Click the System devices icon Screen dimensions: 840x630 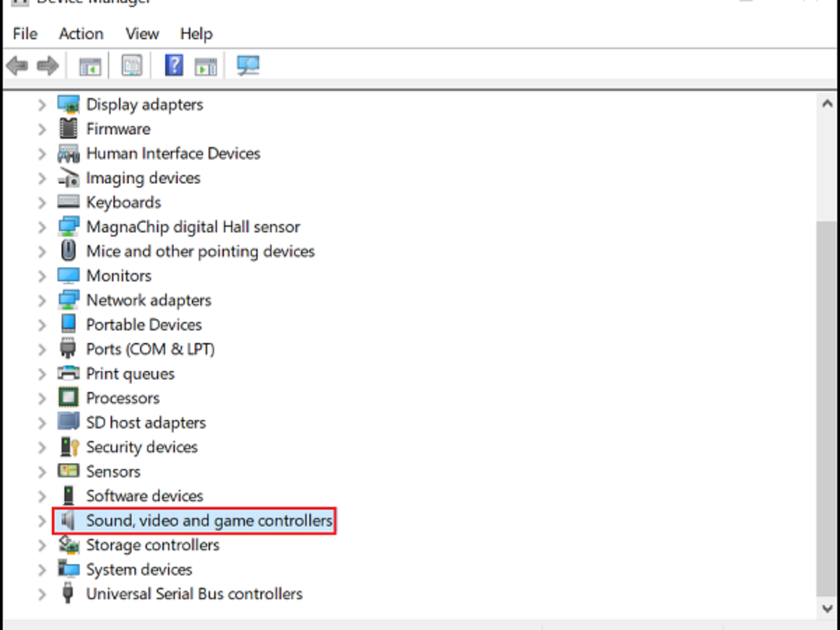[x=69, y=569]
